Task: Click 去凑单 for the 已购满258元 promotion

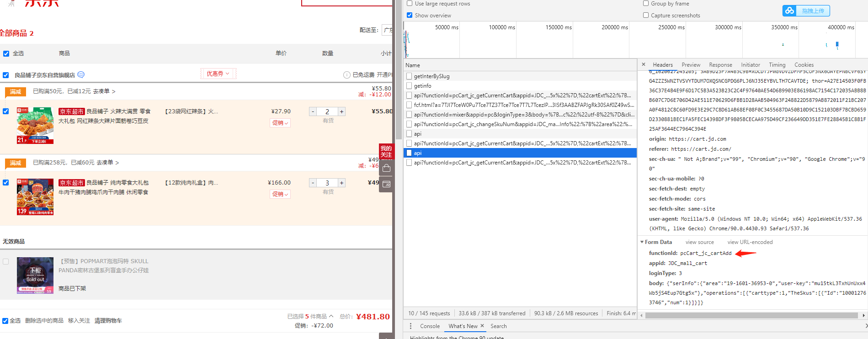Action: 108,163
